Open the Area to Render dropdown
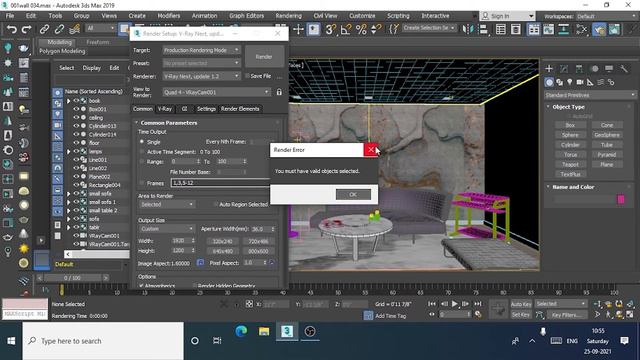Viewport: 640px width, 360px height. tap(167, 204)
